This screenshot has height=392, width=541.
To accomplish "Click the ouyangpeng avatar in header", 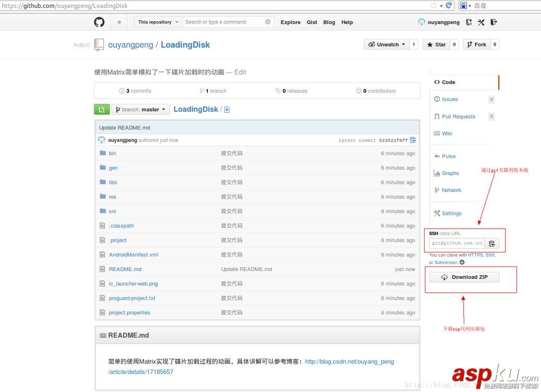I will point(422,22).
